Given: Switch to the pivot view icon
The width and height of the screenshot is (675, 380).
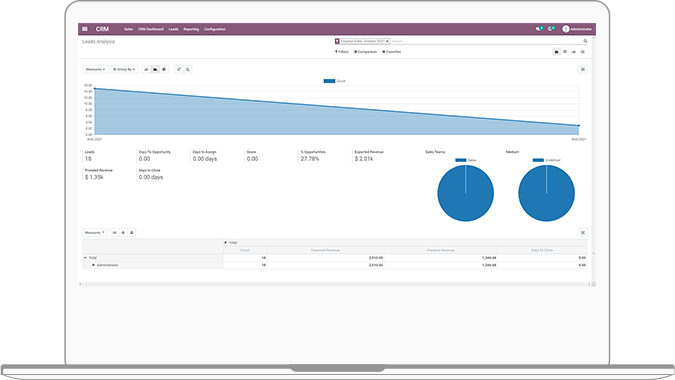Looking at the screenshot, I should (x=565, y=52).
